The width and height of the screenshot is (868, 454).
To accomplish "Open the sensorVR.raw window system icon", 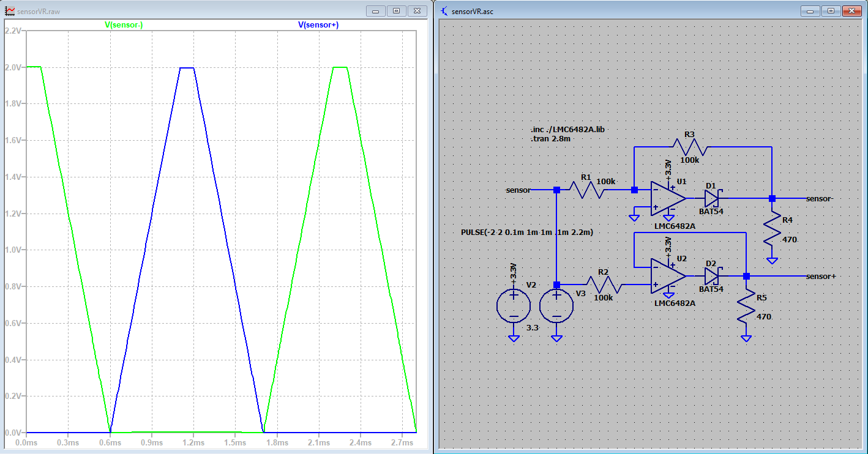I will [9, 11].
